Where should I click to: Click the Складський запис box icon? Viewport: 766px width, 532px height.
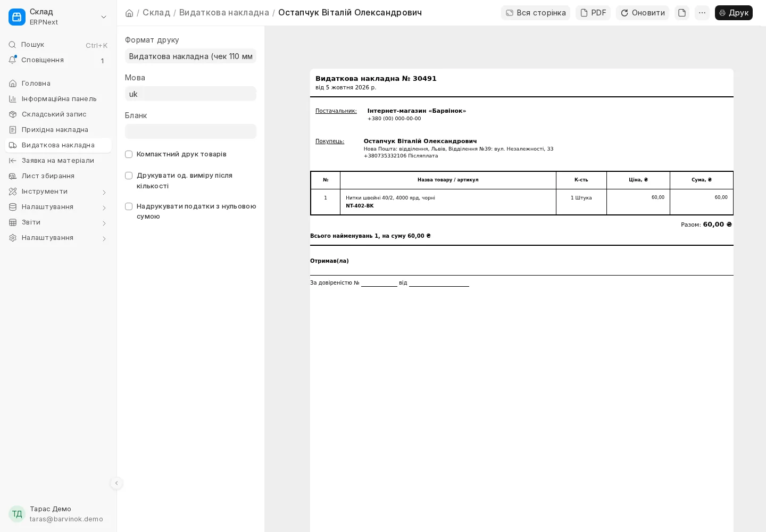click(x=13, y=114)
